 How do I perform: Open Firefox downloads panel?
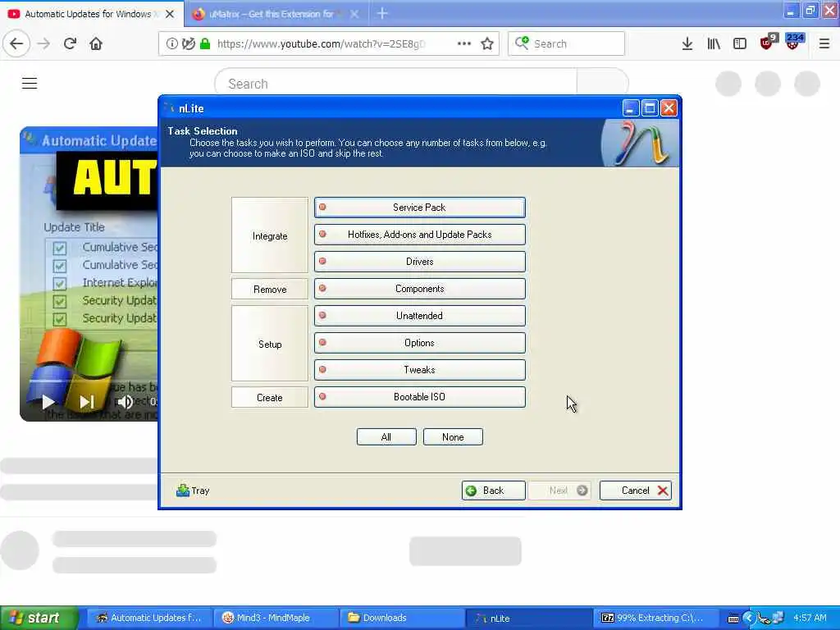(x=687, y=43)
